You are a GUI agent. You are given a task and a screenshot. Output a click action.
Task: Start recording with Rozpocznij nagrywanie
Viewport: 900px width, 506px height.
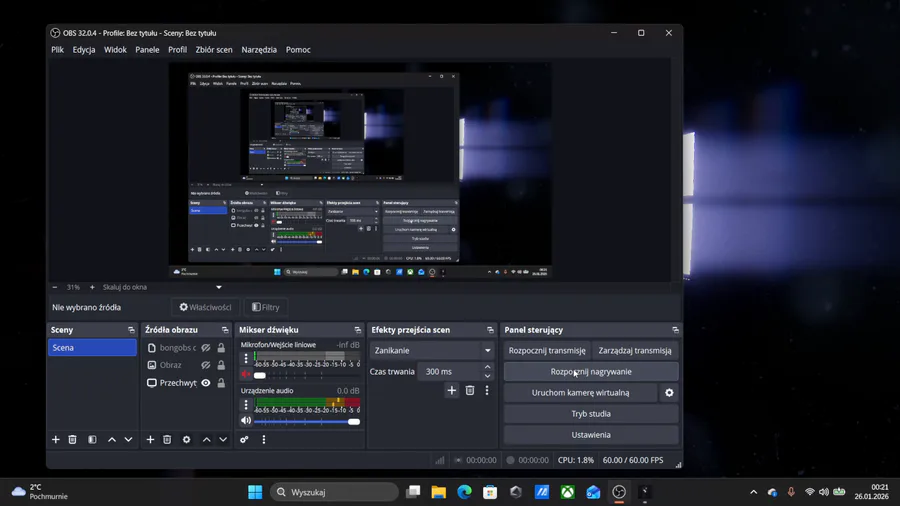591,372
